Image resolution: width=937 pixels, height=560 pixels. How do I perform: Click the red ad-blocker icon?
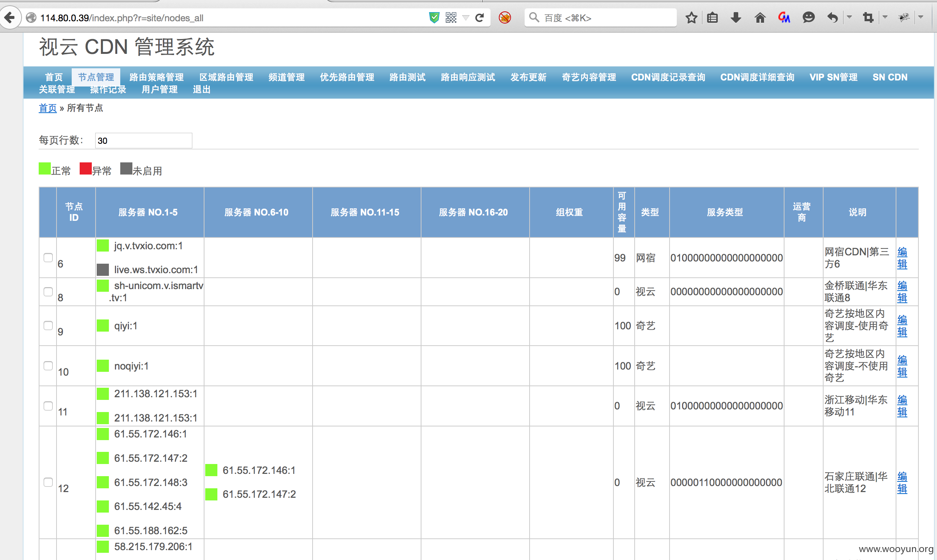(505, 17)
